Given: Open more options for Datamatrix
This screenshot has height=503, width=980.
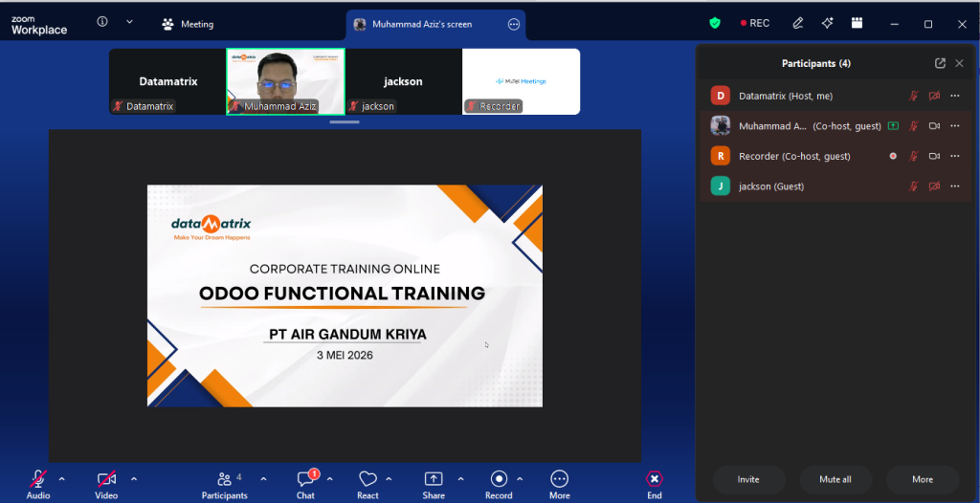Looking at the screenshot, I should coord(955,97).
